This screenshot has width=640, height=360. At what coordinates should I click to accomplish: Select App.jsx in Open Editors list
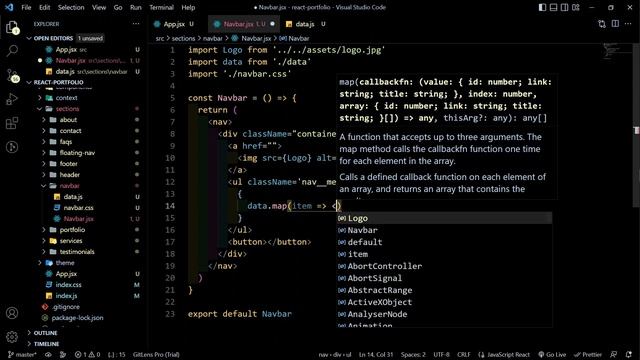[66, 50]
